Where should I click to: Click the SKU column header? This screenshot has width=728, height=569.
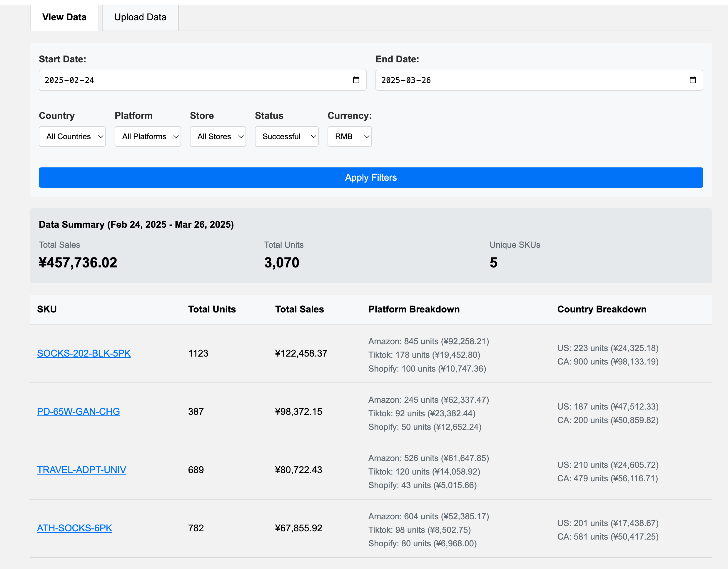tap(47, 309)
